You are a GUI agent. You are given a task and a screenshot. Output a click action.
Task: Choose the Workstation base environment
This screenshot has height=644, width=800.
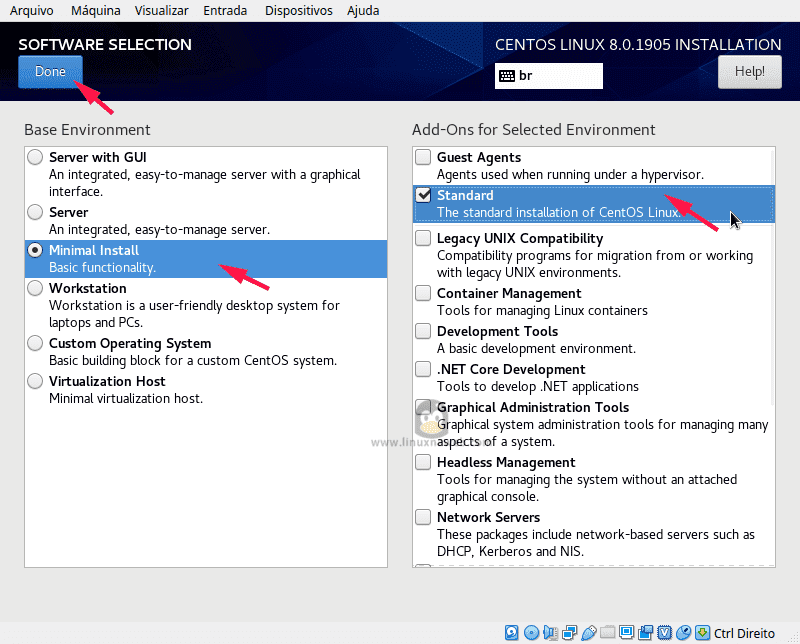click(35, 288)
